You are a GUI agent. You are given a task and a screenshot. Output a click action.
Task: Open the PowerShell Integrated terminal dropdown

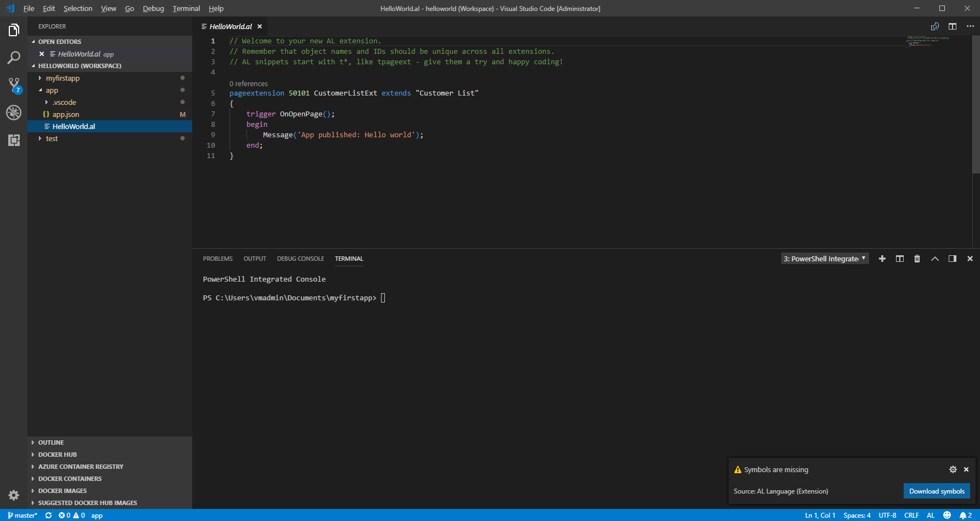click(x=825, y=259)
